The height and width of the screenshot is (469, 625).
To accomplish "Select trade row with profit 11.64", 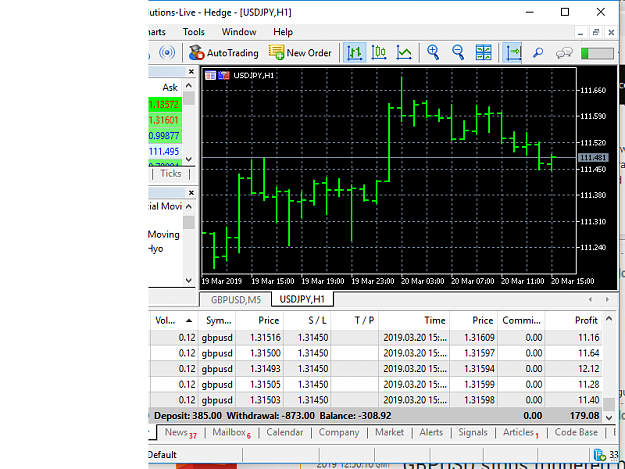I will tap(375, 353).
